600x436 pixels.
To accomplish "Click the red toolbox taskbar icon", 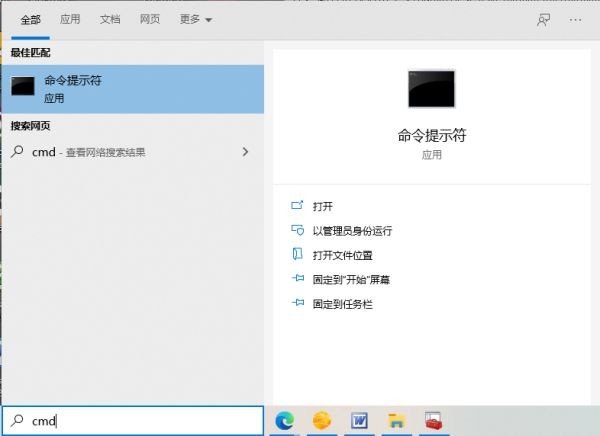I will click(x=433, y=421).
